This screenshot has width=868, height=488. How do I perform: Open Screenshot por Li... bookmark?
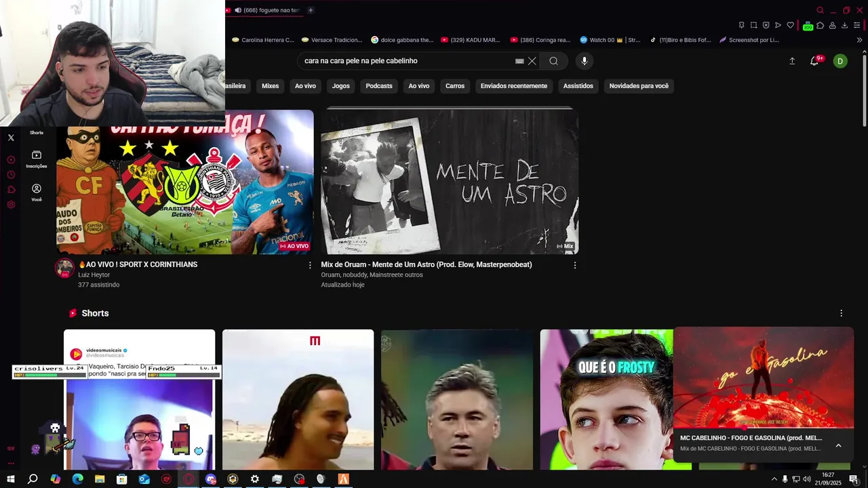tap(749, 40)
